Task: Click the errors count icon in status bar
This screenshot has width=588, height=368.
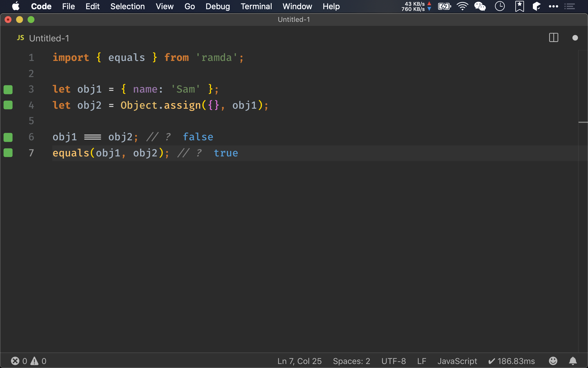Action: tap(15, 361)
